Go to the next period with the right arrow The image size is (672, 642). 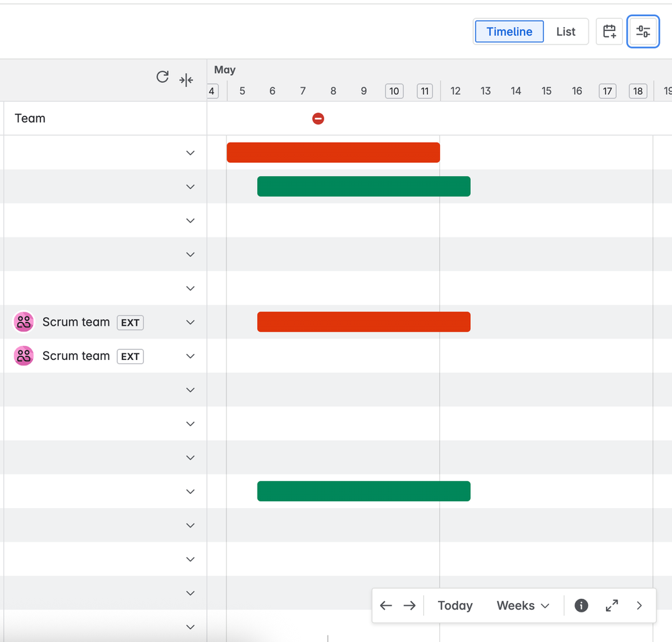409,605
